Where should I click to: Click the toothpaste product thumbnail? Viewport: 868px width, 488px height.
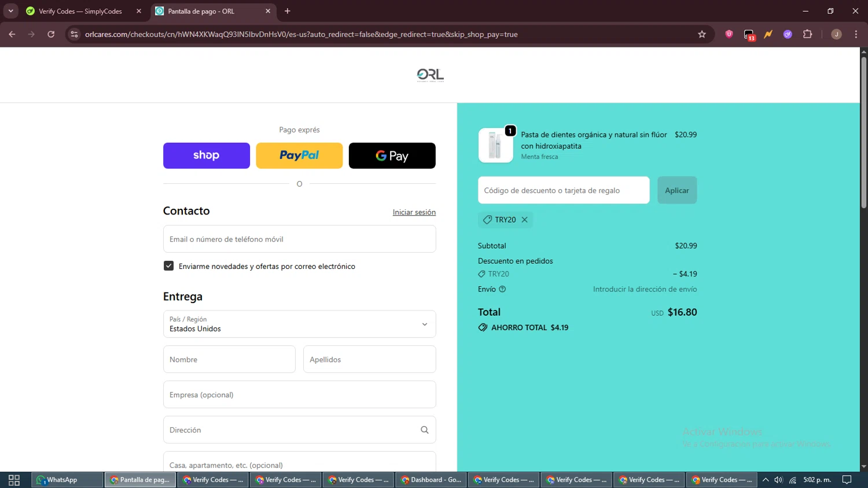495,145
